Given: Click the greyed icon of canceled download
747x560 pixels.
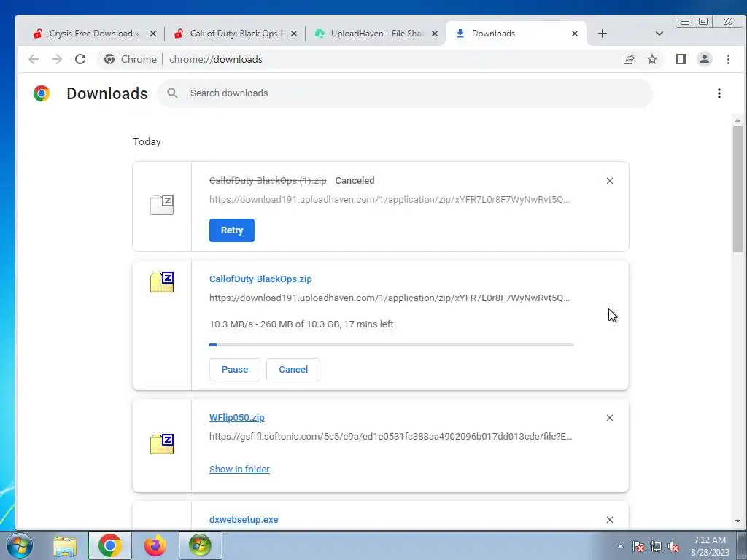Looking at the screenshot, I should click(162, 205).
